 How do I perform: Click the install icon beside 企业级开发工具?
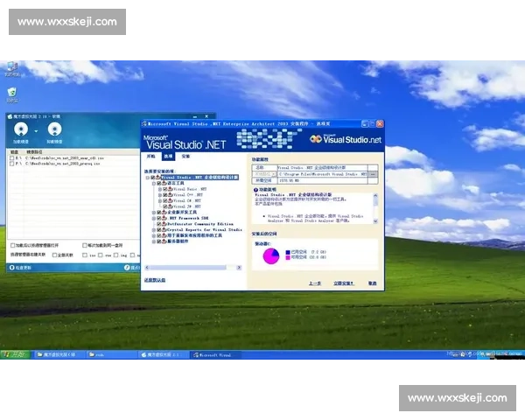164,213
